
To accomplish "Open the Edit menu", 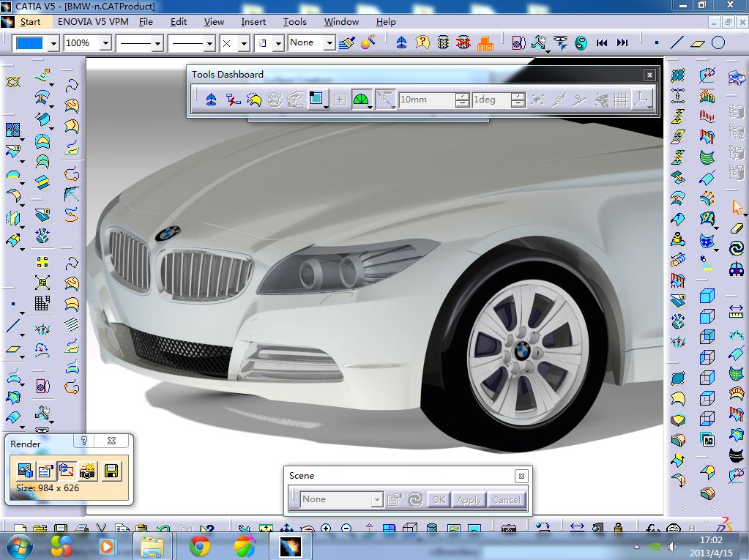I will [178, 22].
